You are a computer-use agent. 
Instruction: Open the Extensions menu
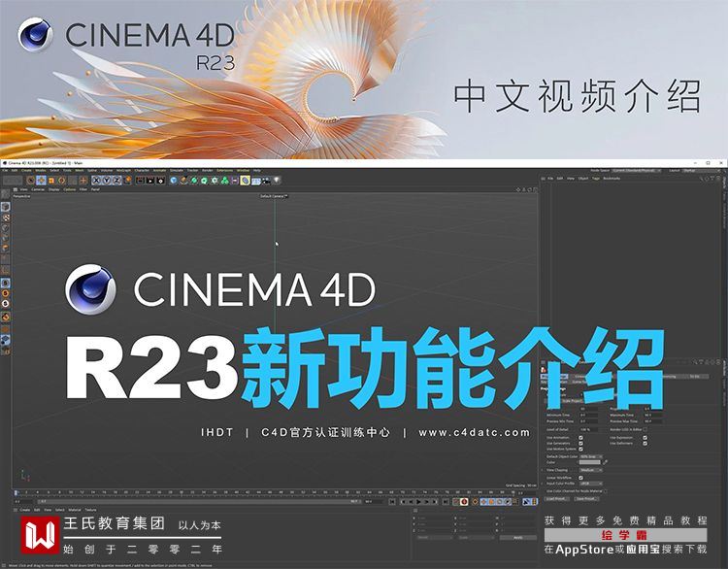pyautogui.click(x=224, y=171)
